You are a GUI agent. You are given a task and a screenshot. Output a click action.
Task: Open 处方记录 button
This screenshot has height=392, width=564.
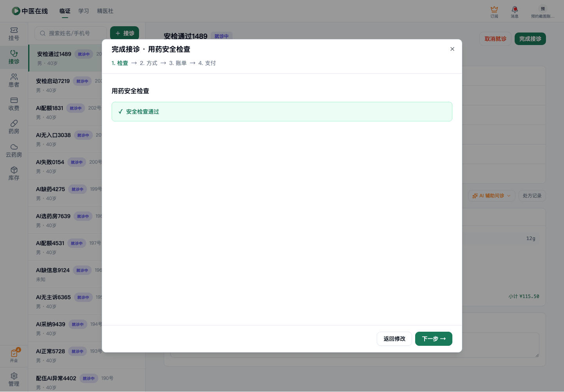click(532, 196)
